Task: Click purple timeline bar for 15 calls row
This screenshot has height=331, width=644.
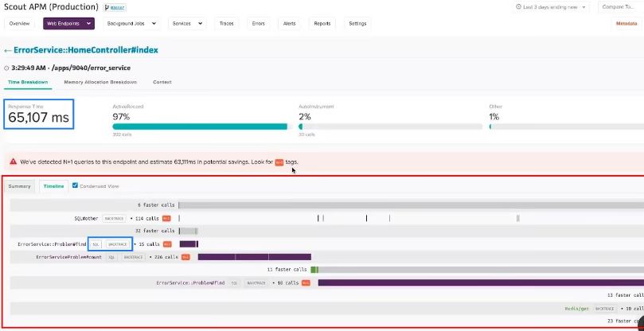Action: (189, 244)
